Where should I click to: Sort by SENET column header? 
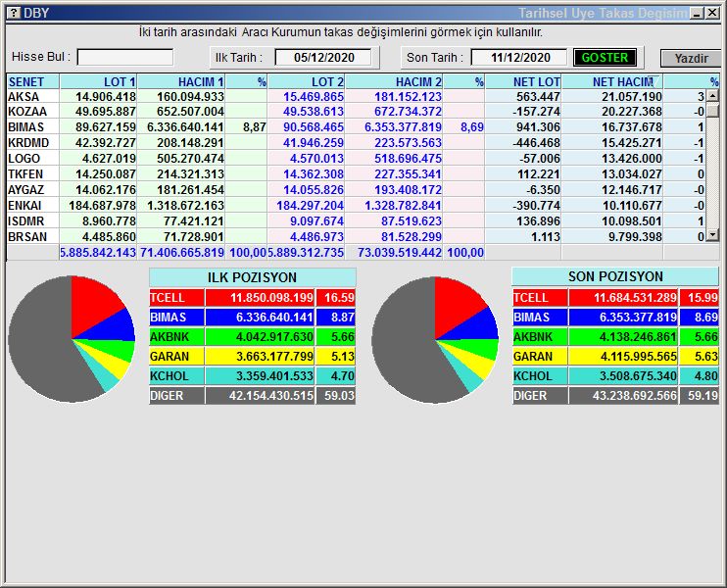[32, 81]
